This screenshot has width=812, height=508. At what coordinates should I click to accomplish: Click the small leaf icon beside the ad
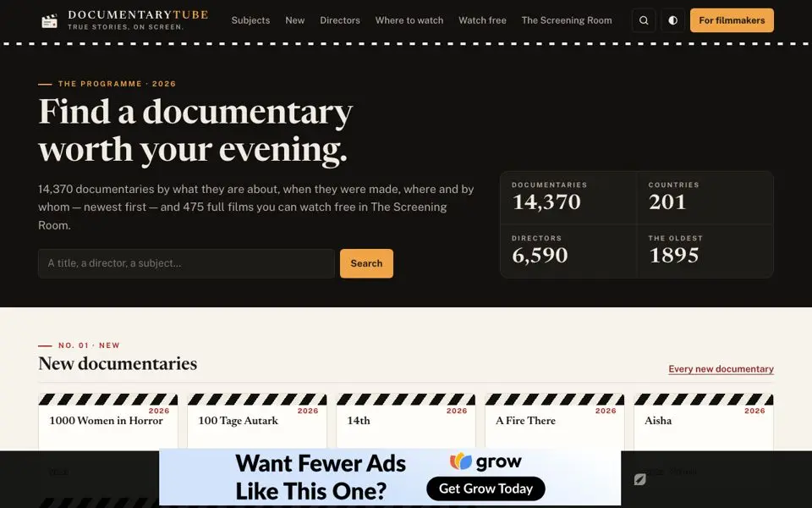pos(640,479)
